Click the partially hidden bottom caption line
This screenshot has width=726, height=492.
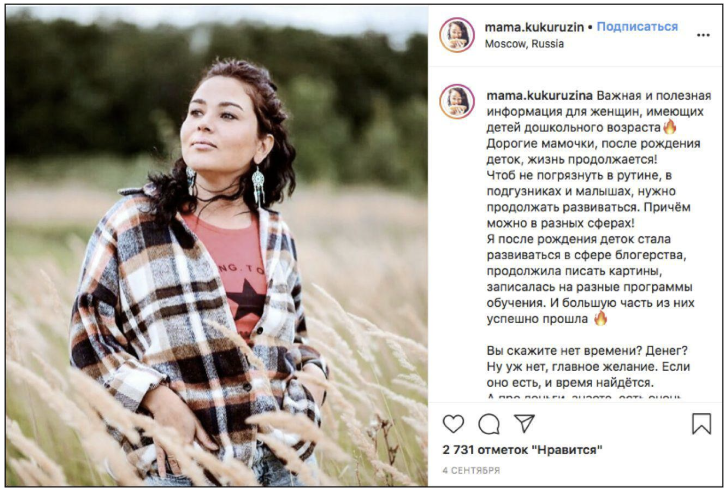(x=584, y=397)
